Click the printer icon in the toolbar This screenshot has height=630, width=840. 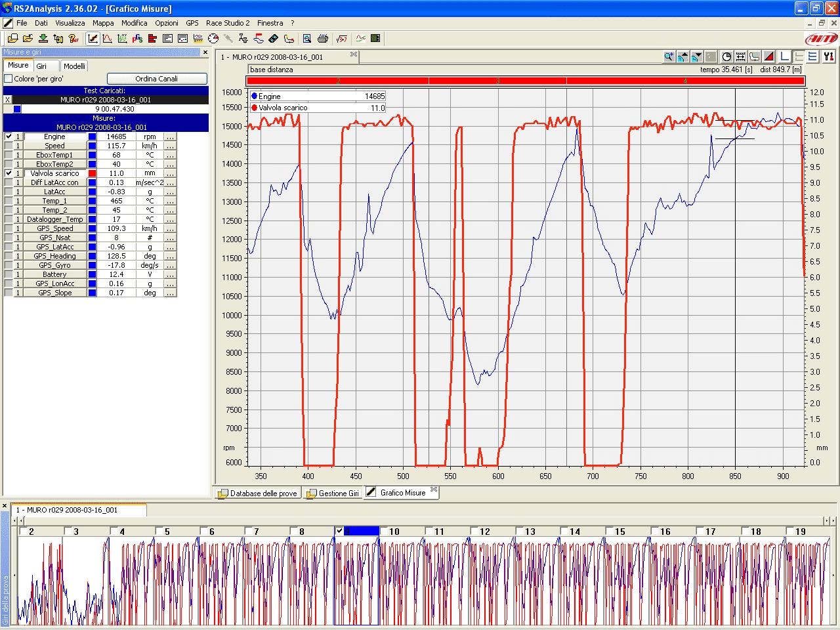point(323,39)
